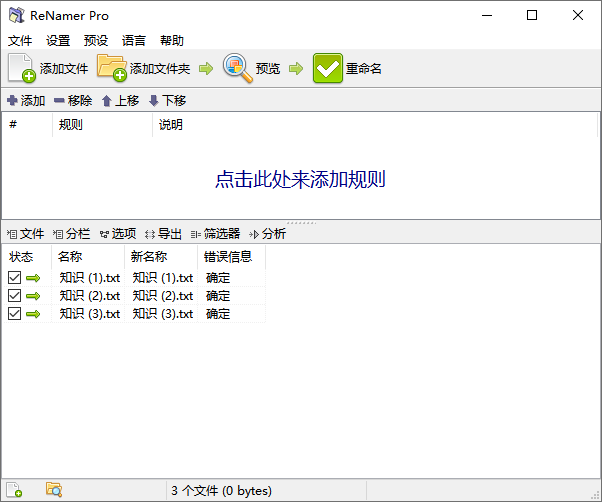Open the 设置 menu

[x=58, y=40]
